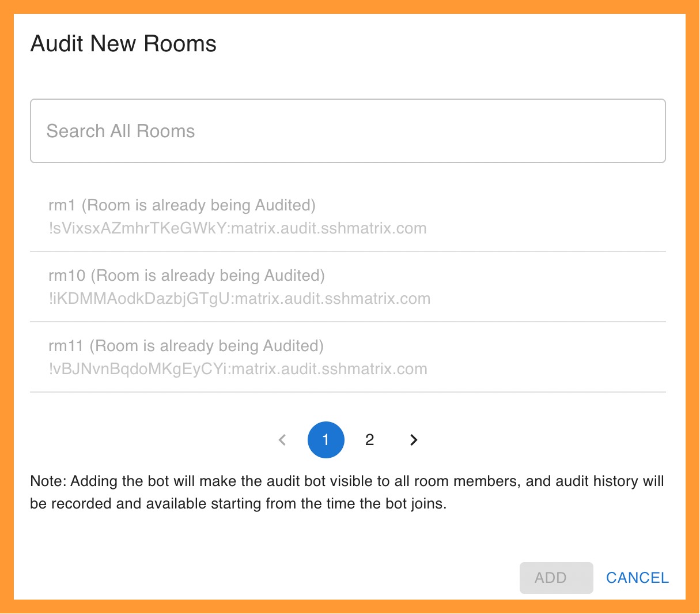Viewport: 700px width, 614px height.
Task: Select the rm10 room name
Action: point(67,276)
